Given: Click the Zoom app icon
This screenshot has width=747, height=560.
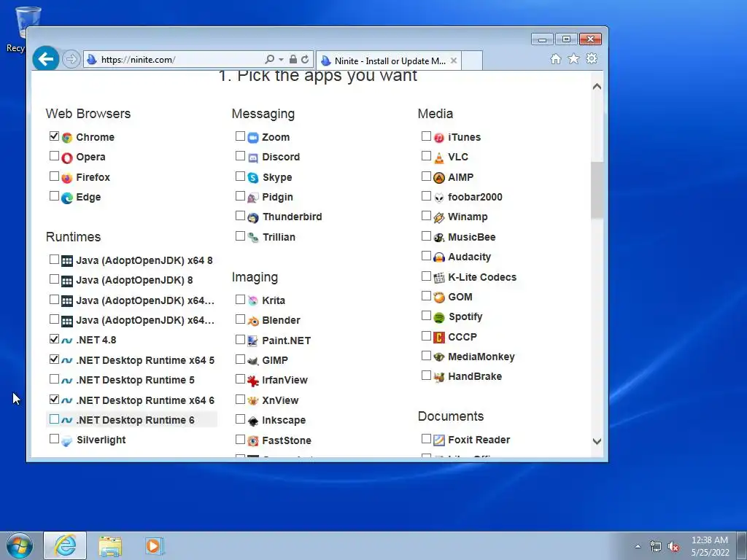Looking at the screenshot, I should (253, 138).
